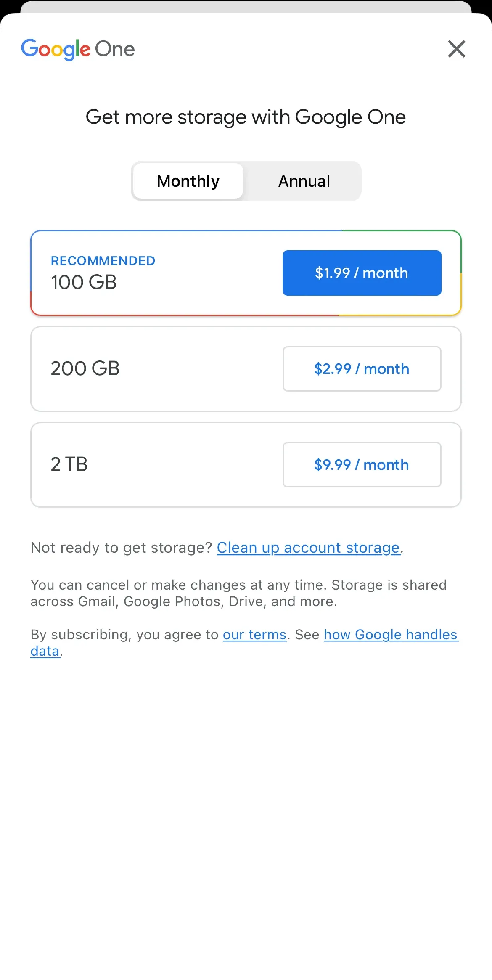Click the Monthly/Annual switcher control

(246, 181)
